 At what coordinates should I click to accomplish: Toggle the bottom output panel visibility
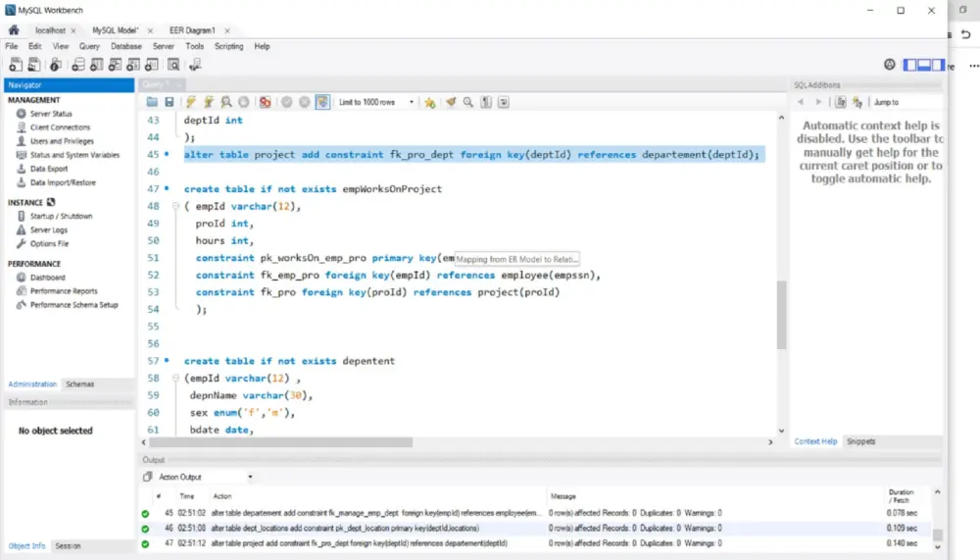pos(924,65)
